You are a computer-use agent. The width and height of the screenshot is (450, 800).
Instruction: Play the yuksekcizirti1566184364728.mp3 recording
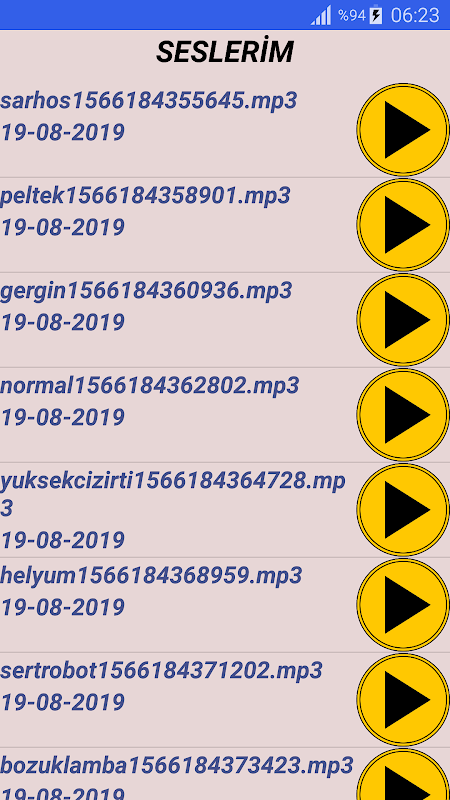pos(403,509)
